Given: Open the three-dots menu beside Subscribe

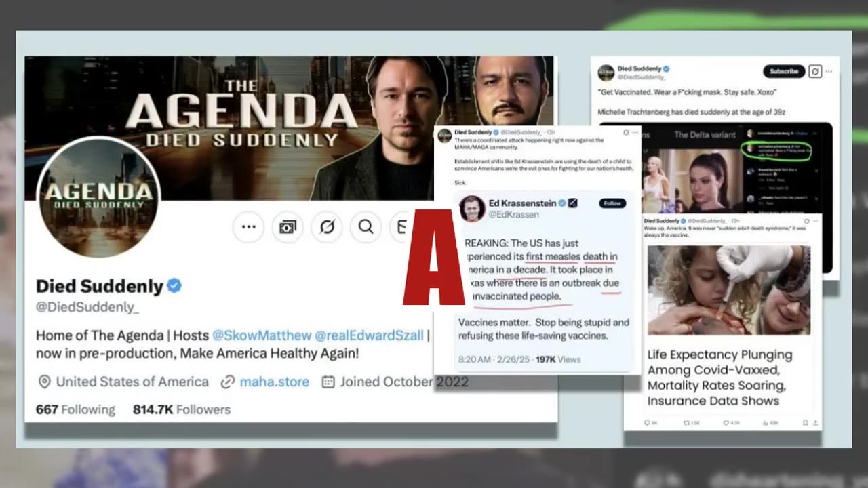Looking at the screenshot, I should pyautogui.click(x=829, y=71).
